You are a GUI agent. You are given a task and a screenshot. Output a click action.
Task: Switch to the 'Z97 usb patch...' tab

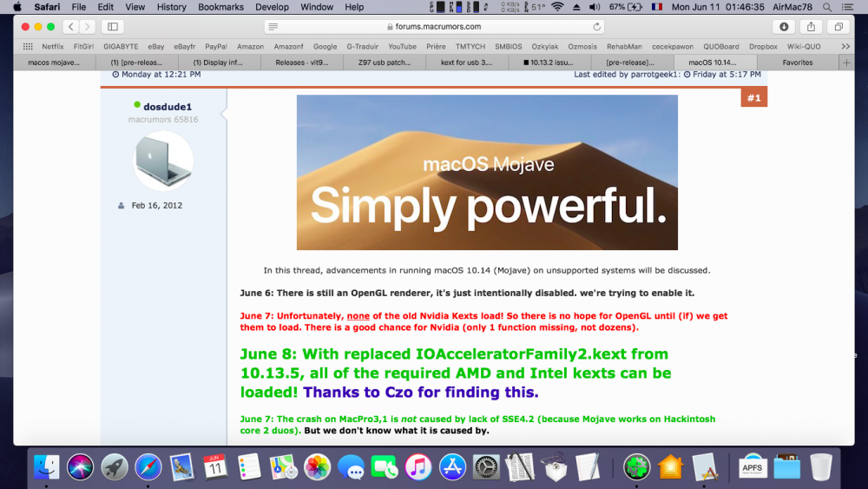(x=385, y=63)
